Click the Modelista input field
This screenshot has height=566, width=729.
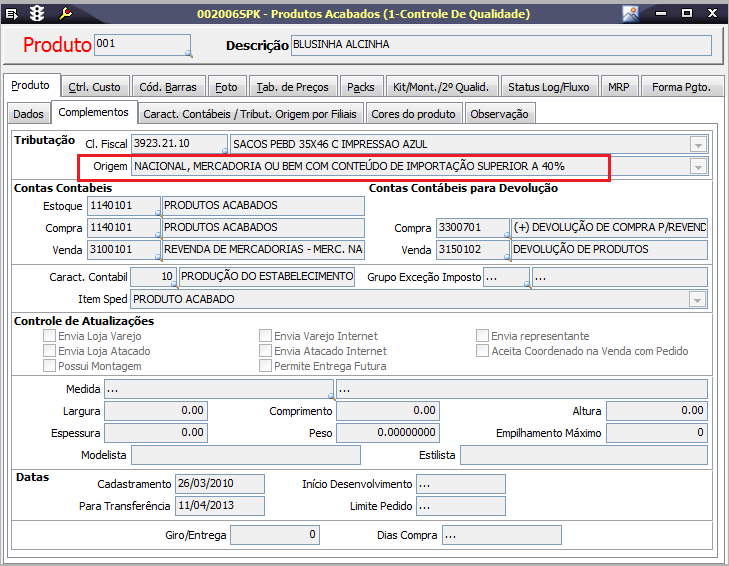click(246, 455)
